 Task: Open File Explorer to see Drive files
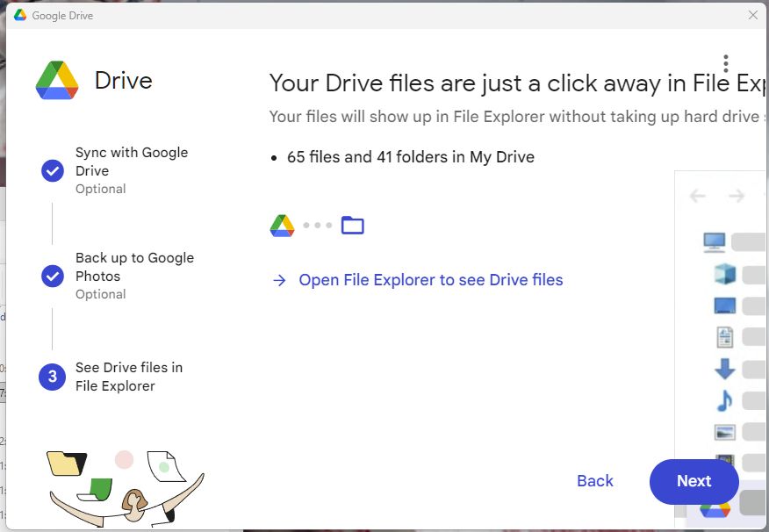coord(431,280)
